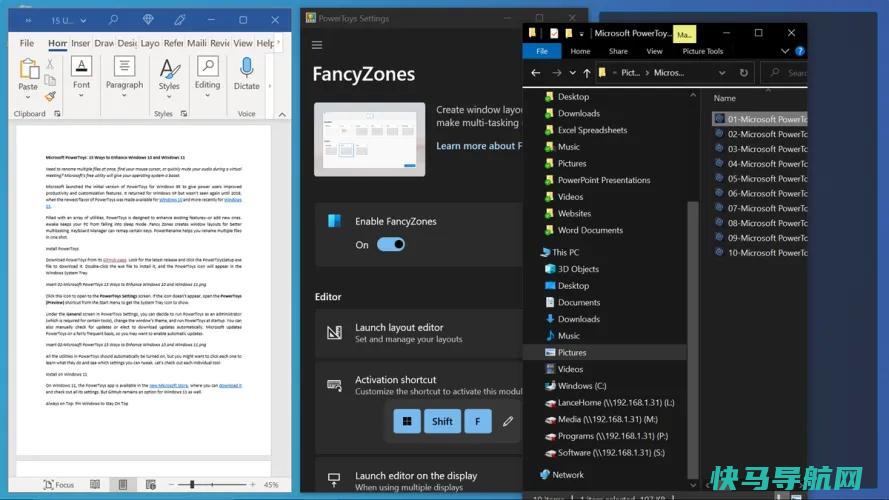
Task: Turn off the Enable FancyZones switch
Action: pyautogui.click(x=391, y=244)
